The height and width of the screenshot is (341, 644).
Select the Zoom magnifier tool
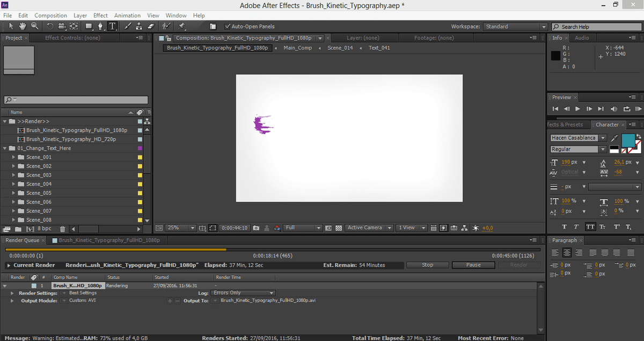[34, 26]
